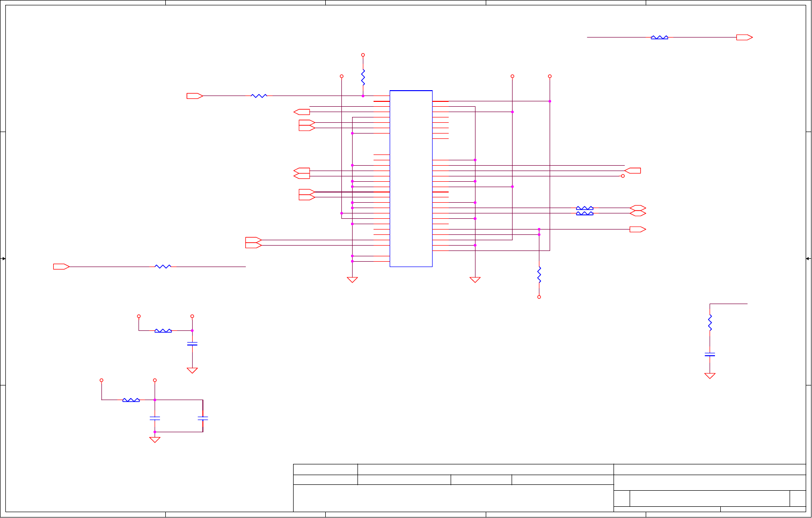The image size is (812, 518).
Task: Select the vertical pull-up resistor above the IC
Action: coord(363,77)
